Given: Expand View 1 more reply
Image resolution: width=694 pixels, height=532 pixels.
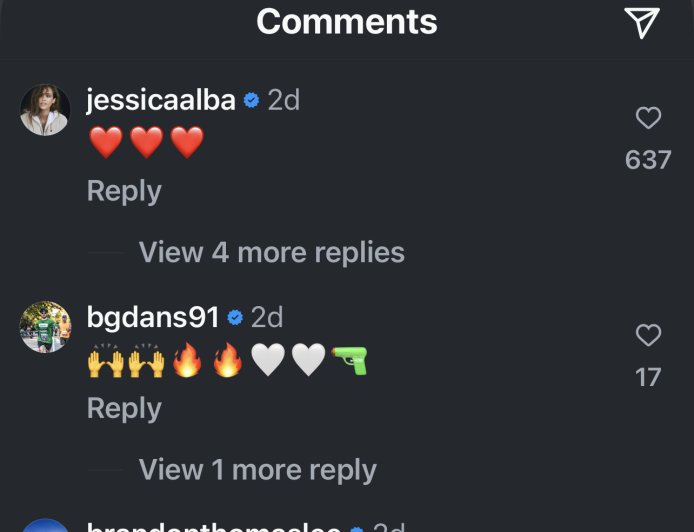Looking at the screenshot, I should point(258,470).
